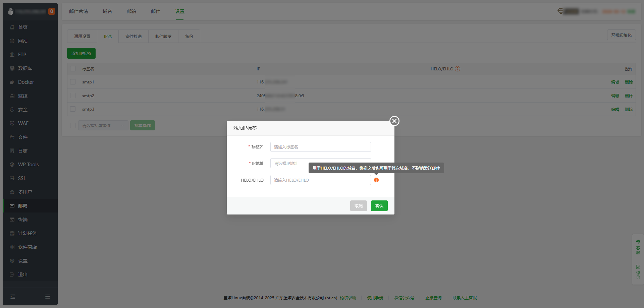The height and width of the screenshot is (308, 644).
Task: Click the 安全 shield icon in sidebar
Action: coord(12,110)
